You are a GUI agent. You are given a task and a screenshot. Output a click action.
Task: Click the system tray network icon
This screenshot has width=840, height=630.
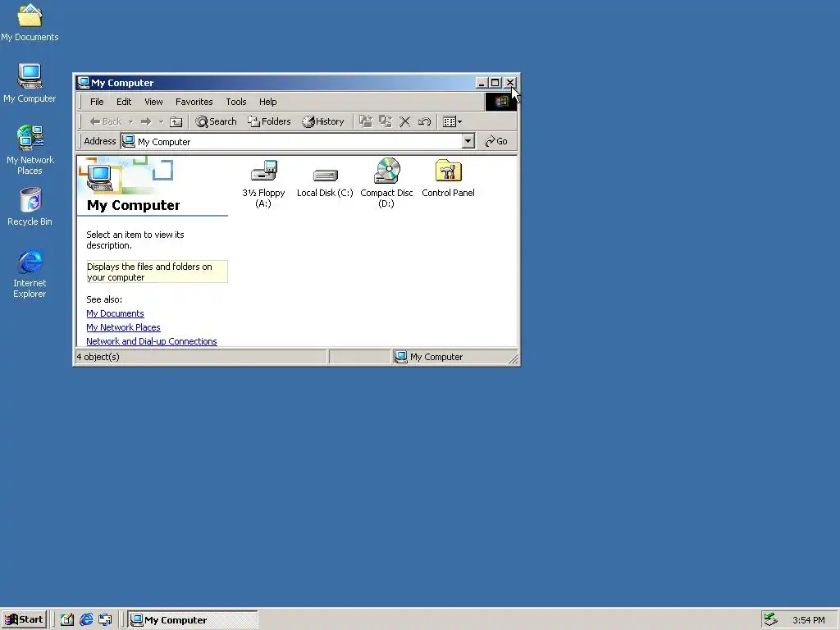[770, 619]
